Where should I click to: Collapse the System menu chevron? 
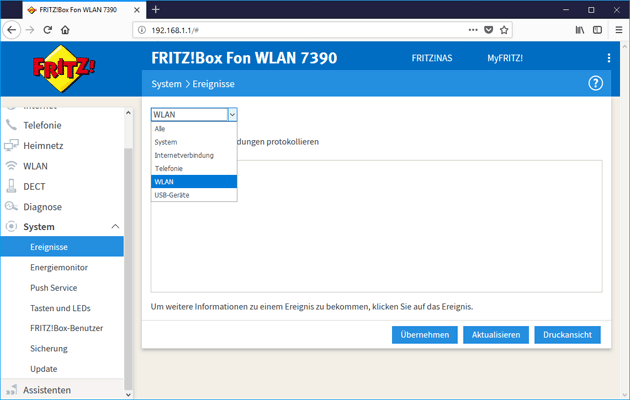tap(115, 227)
